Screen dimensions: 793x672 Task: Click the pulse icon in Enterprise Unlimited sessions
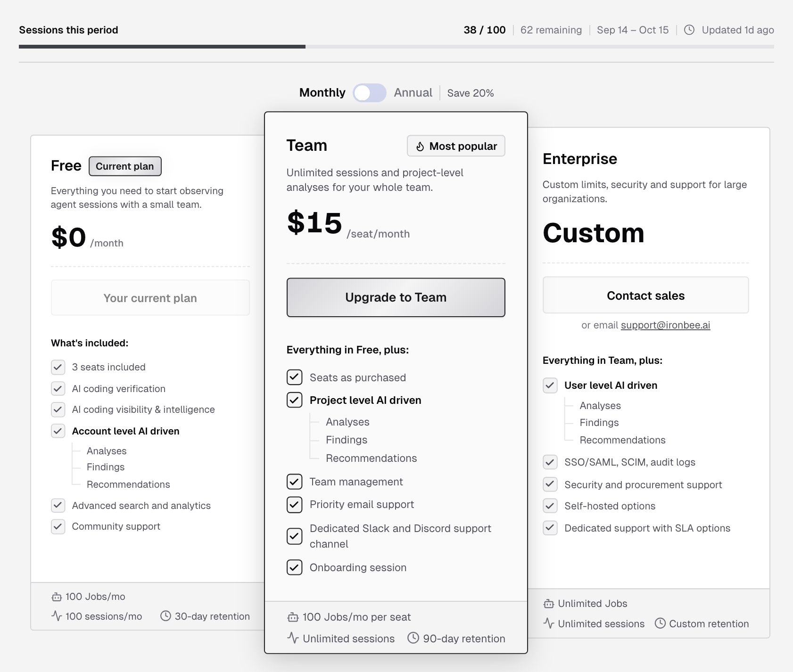549,623
